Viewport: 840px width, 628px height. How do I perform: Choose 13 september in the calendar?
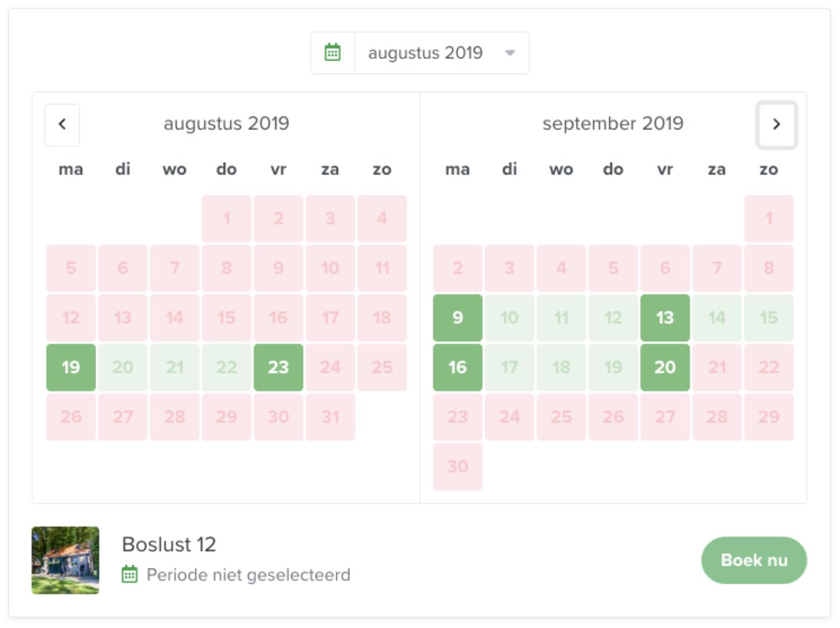point(665,318)
